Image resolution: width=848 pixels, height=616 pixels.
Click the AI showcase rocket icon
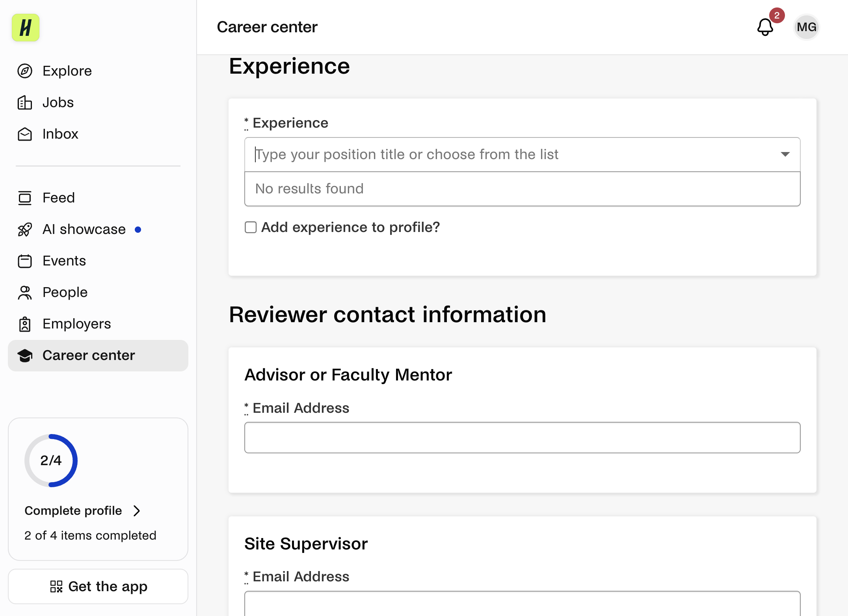(25, 229)
